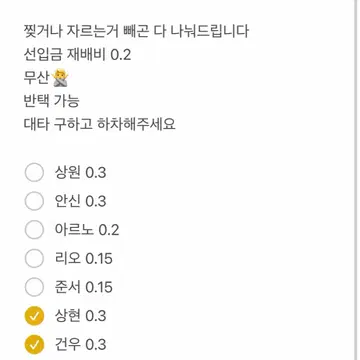The height and width of the screenshot is (360, 360).
Task: Click the 아르노 0.2 label text
Action: [87, 230]
